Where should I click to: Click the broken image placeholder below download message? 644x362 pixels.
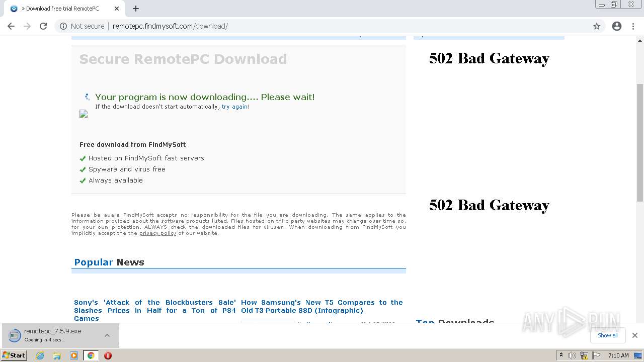(84, 114)
